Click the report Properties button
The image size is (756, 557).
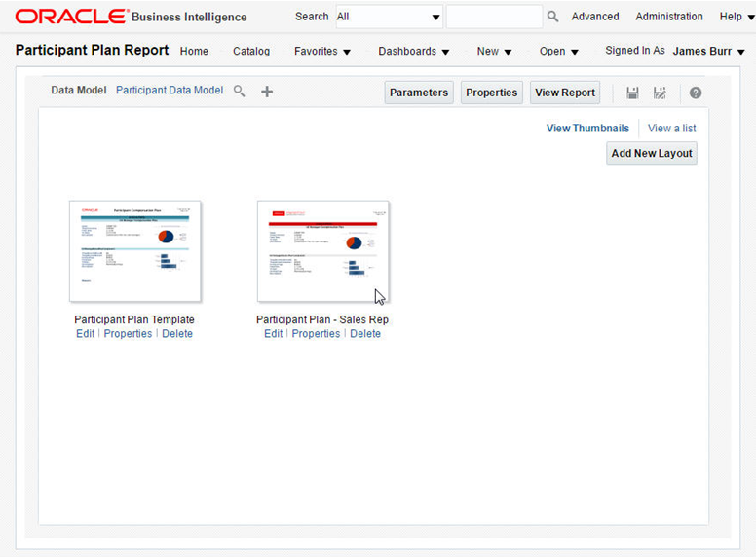(491, 93)
